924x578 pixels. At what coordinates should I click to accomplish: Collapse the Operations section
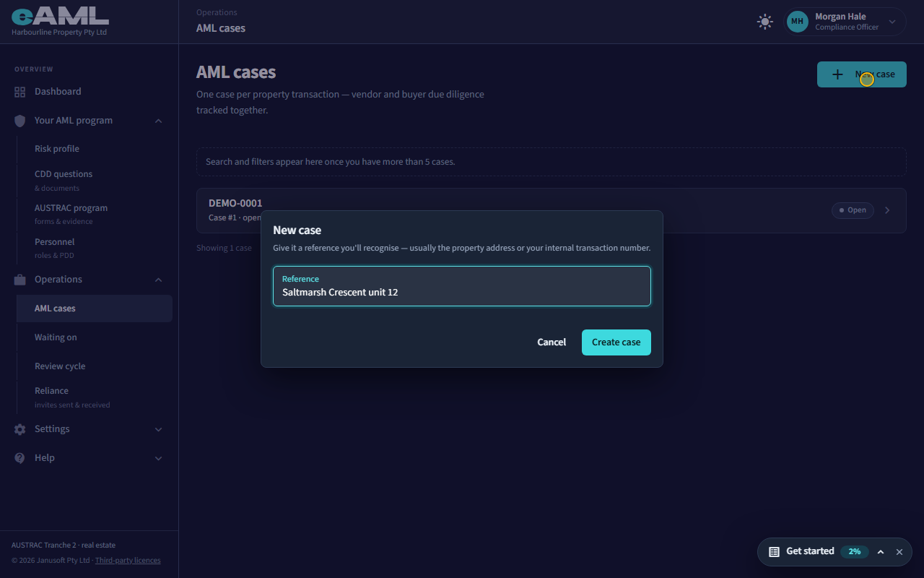tap(159, 280)
